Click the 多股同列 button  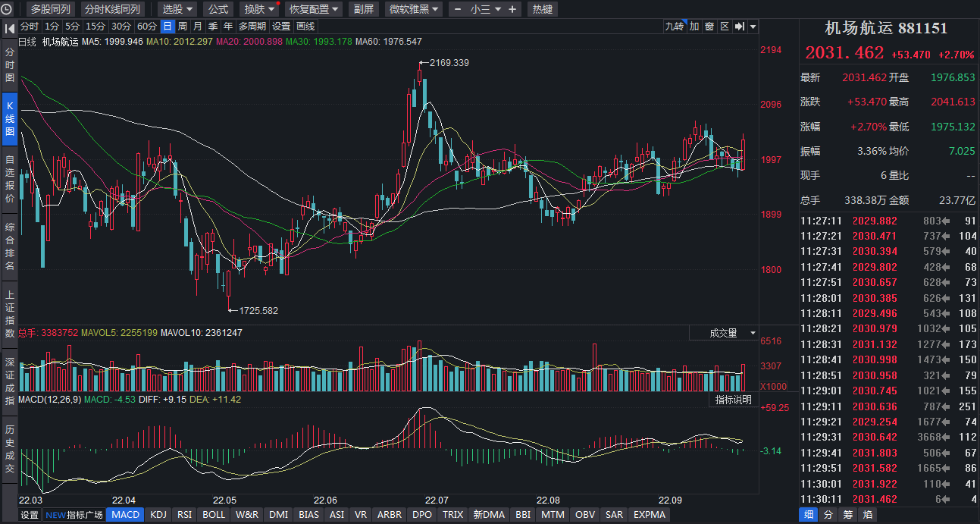pos(50,9)
